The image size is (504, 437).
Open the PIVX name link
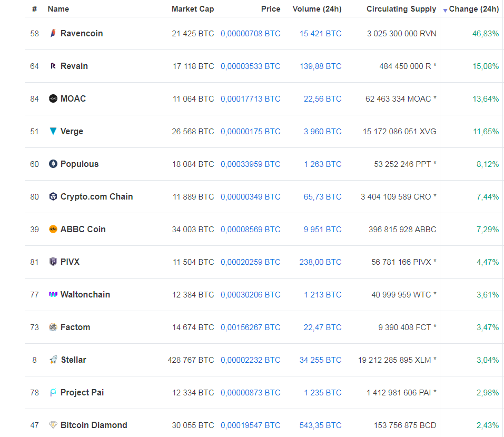[x=70, y=262]
